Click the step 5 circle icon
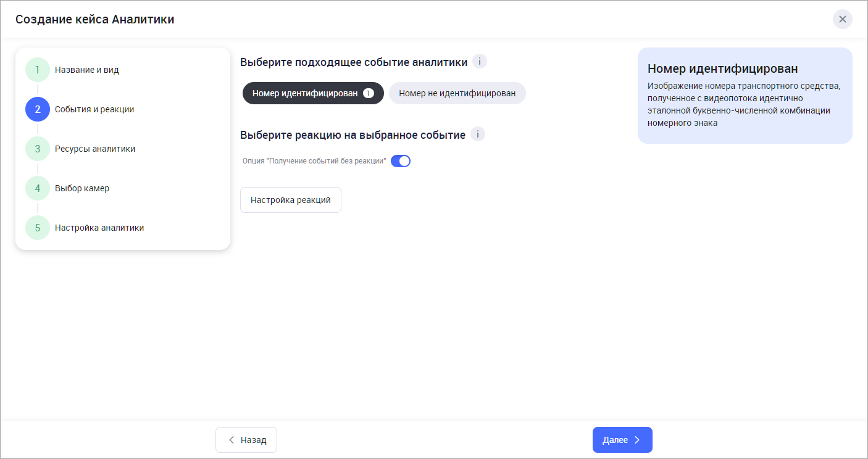The width and height of the screenshot is (868, 459). [x=38, y=228]
